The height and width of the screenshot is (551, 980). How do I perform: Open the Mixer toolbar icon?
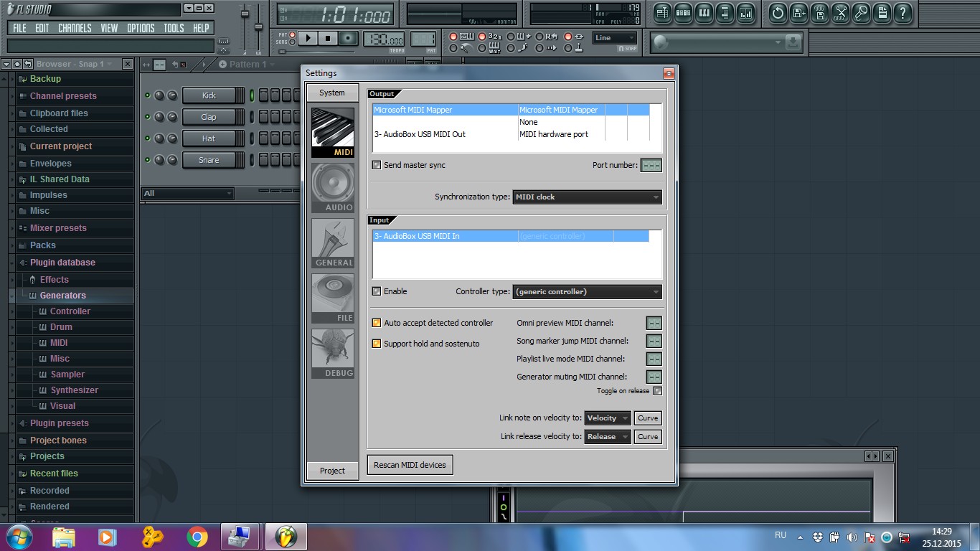pos(745,12)
